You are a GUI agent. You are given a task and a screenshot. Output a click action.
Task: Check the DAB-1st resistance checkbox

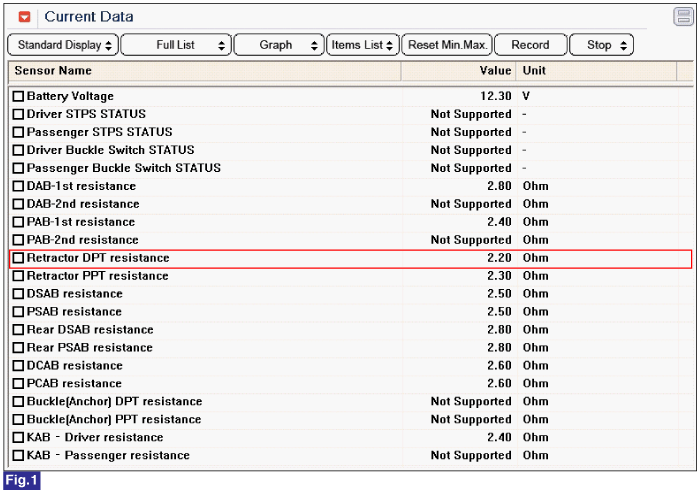click(18, 186)
